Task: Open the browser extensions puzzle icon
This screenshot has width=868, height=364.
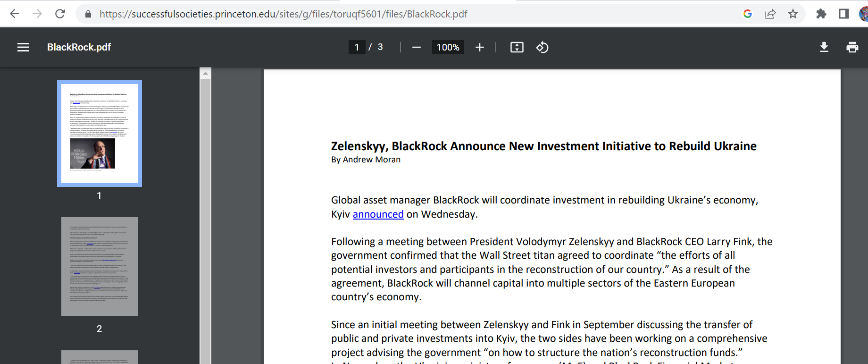Action: [x=821, y=14]
